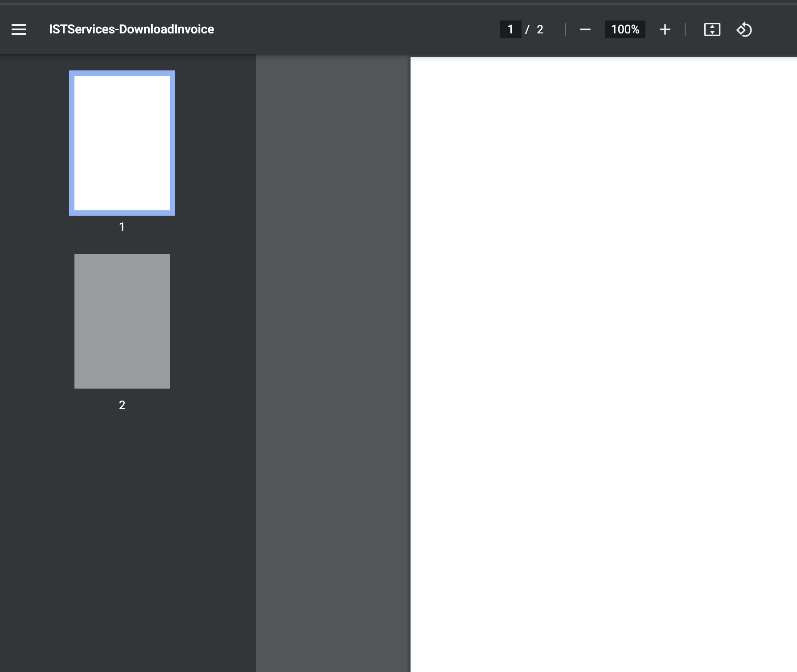The height and width of the screenshot is (672, 797).
Task: Click the zoom out minus icon
Action: coord(585,29)
